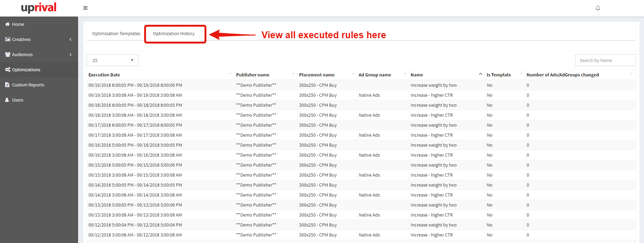Sort by Publisher name header
This screenshot has width=644, height=243.
(253, 75)
